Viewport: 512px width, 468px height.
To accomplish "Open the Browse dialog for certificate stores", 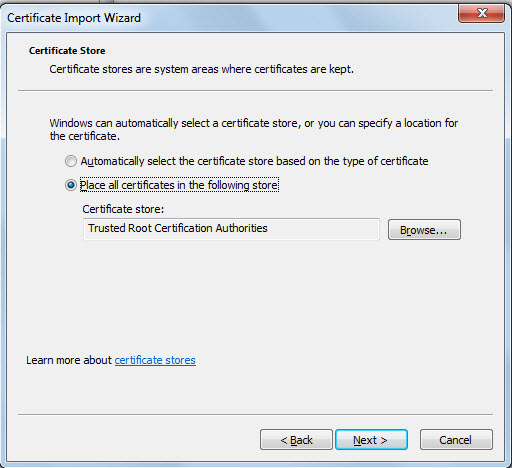I will (x=424, y=230).
